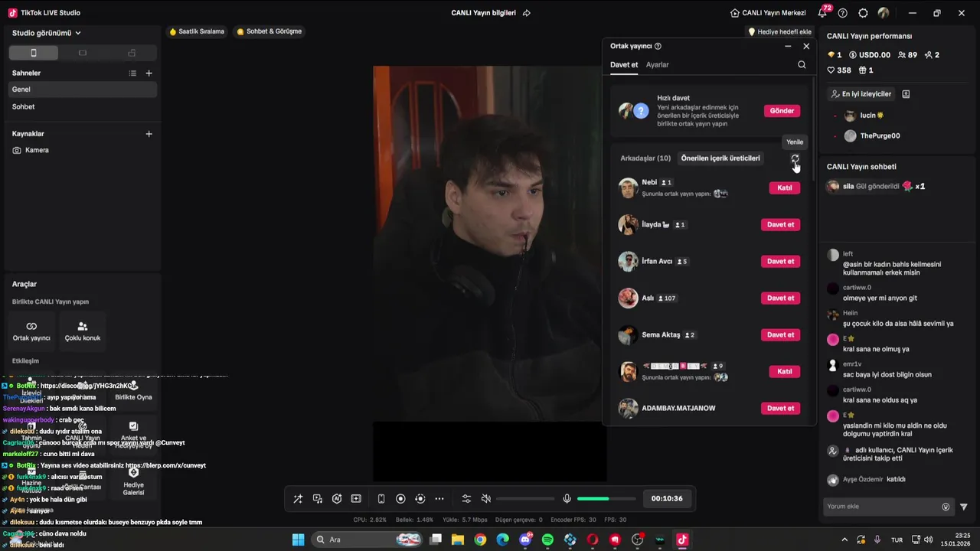Click the Ortak yayıncı info help icon
The width and height of the screenshot is (980, 551).
tap(658, 47)
